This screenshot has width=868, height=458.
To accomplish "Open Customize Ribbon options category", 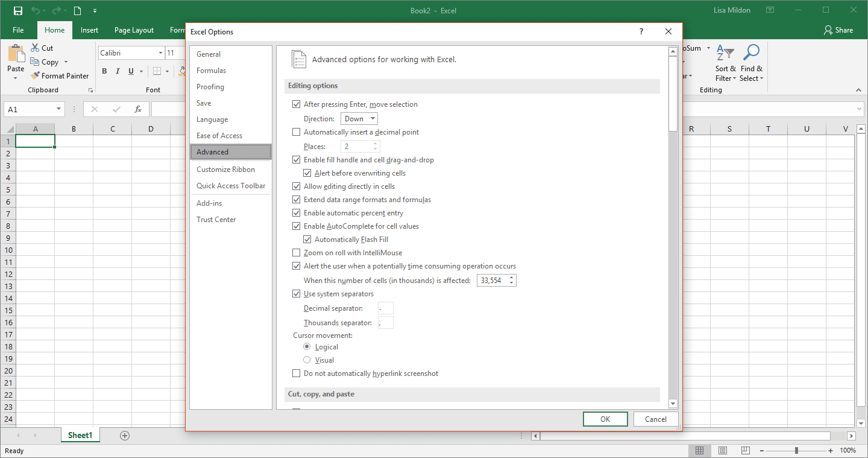I will pos(231,170).
